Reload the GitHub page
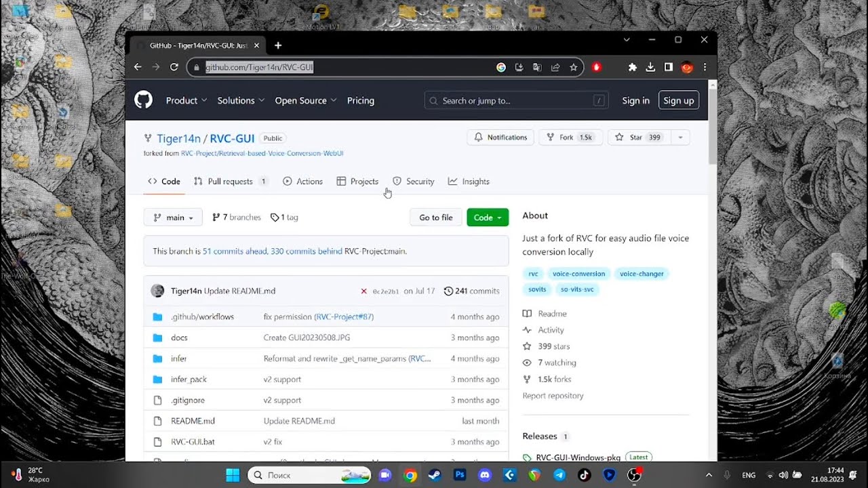 coord(174,67)
